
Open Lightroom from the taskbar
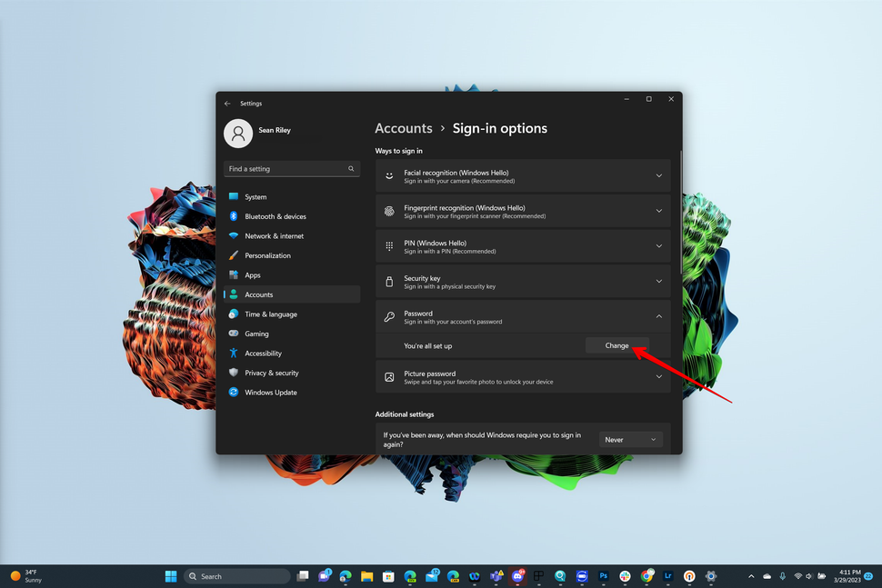[668, 575]
